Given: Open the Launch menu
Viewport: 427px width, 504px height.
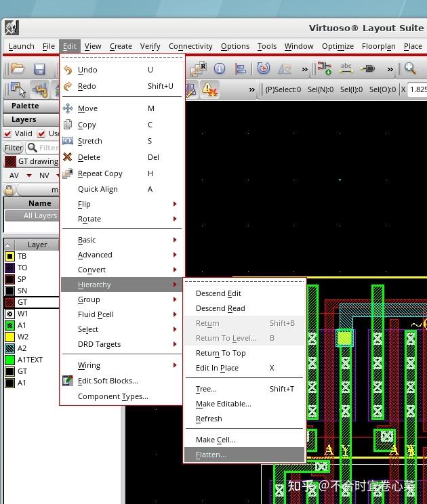Looking at the screenshot, I should coord(21,46).
